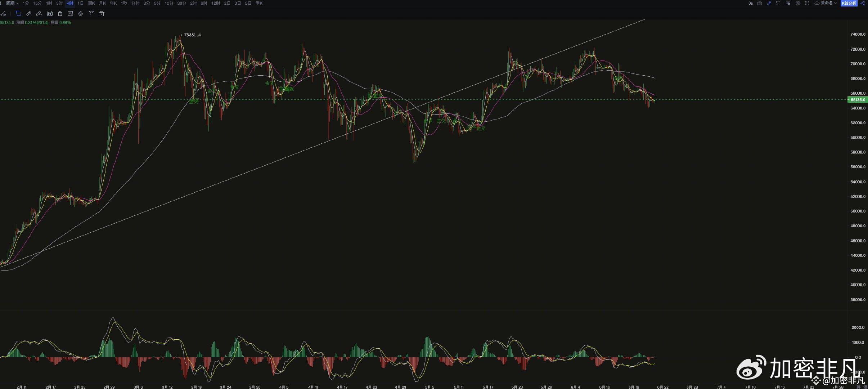This screenshot has width=868, height=389.
Task: Select the ruler measurement tool
Action: pos(28,14)
